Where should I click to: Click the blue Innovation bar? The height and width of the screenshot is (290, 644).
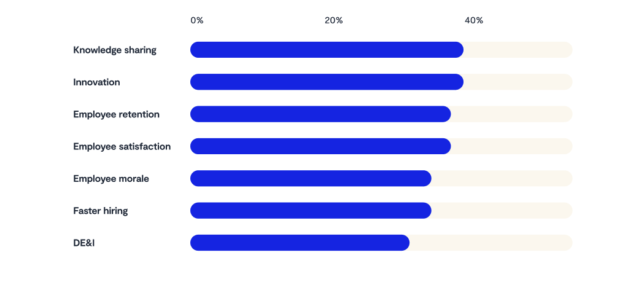327,82
